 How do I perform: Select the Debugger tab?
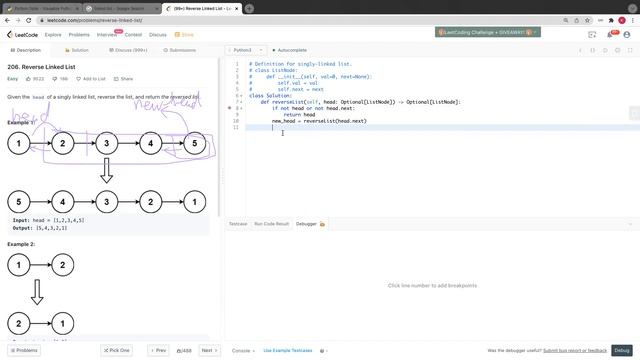306,224
